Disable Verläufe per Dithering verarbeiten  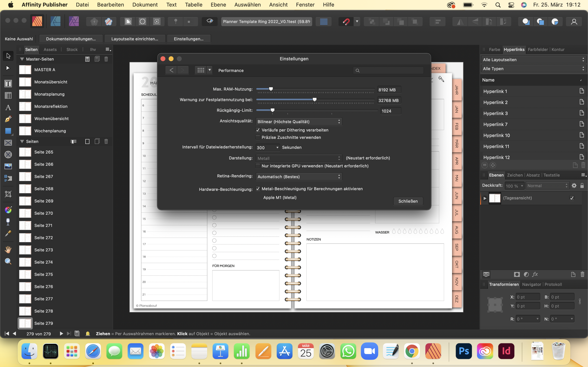tap(258, 130)
